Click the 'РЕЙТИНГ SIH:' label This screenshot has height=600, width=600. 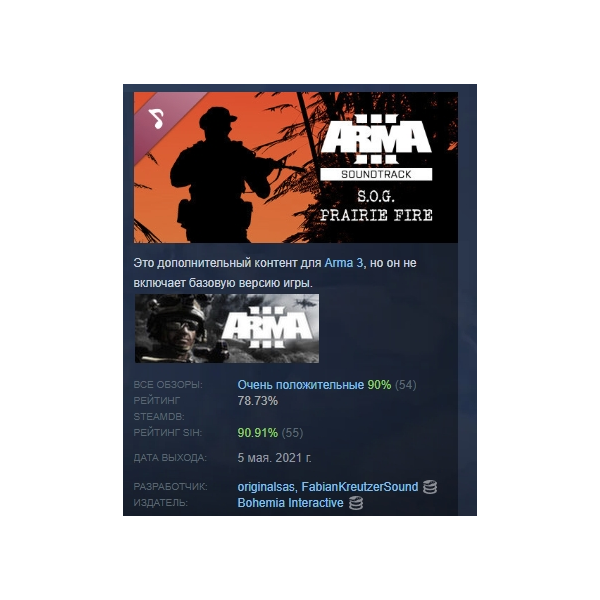click(x=168, y=432)
